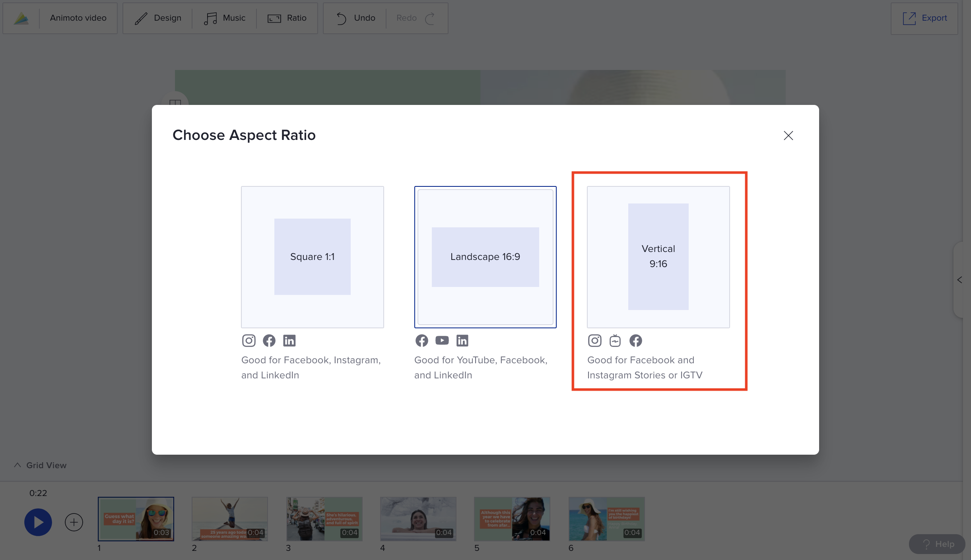Viewport: 971px width, 560px height.
Task: Click the Animoto video icon
Action: pyautogui.click(x=21, y=18)
